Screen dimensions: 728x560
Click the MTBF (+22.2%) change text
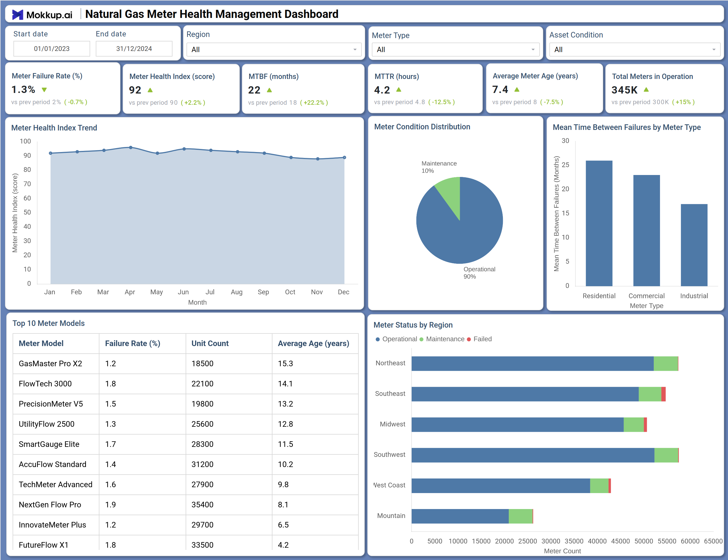click(314, 103)
